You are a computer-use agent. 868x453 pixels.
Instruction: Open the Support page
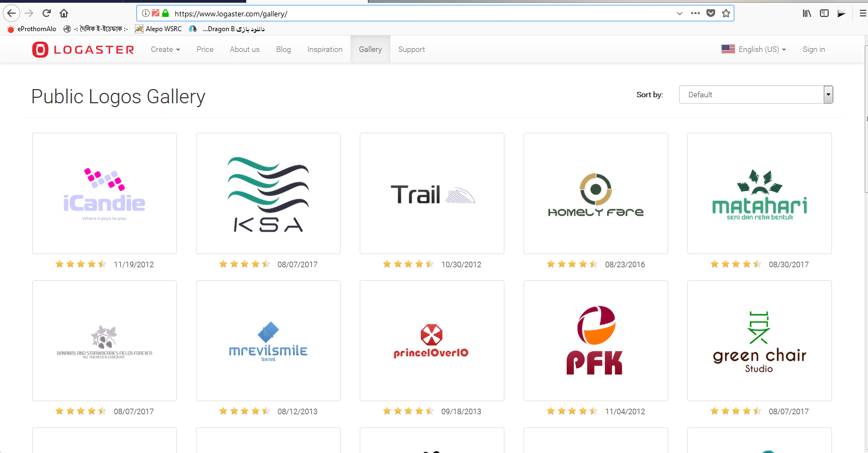click(412, 49)
